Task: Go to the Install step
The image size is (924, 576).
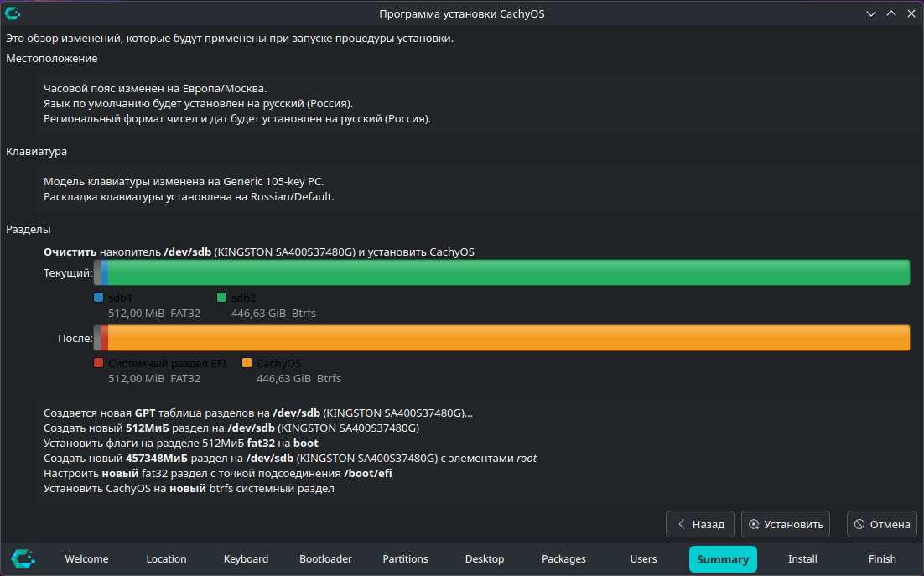Action: tap(802, 559)
